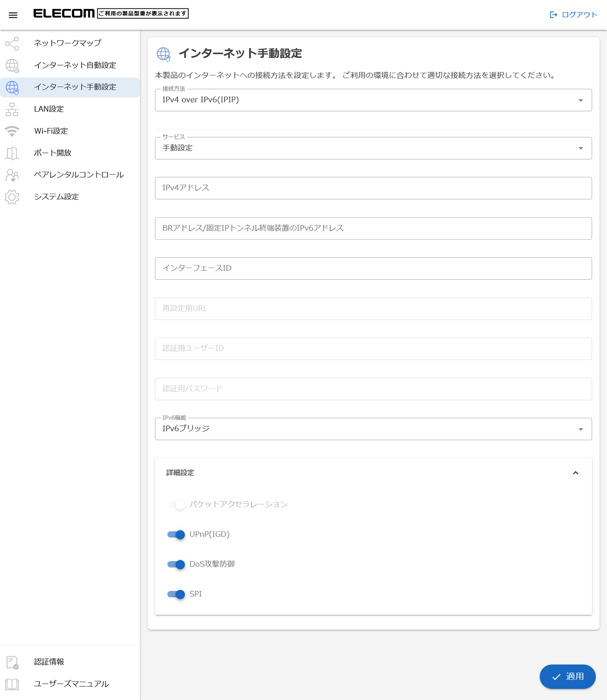Disable the UPnP(IGD) toggle
The image size is (607, 700).
[176, 535]
